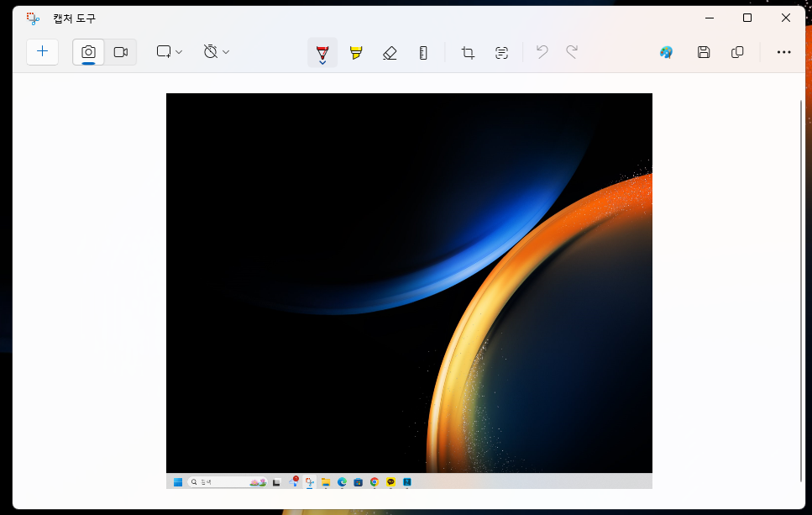
Task: Open the snipping shape mode dropdown
Action: coord(170,52)
